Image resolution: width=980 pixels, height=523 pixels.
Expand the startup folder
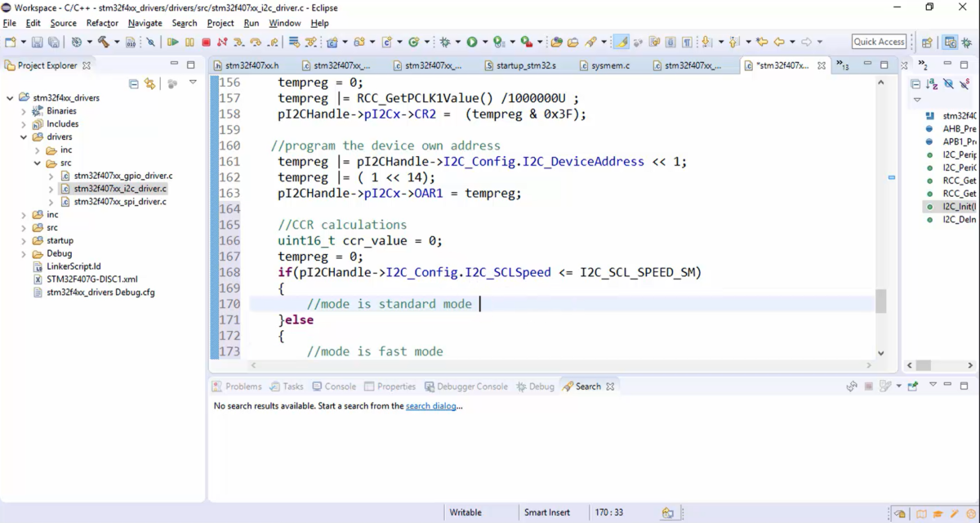click(24, 241)
